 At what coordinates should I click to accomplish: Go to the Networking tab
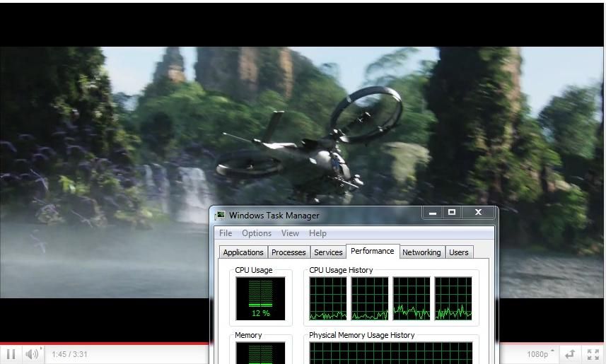tap(421, 252)
